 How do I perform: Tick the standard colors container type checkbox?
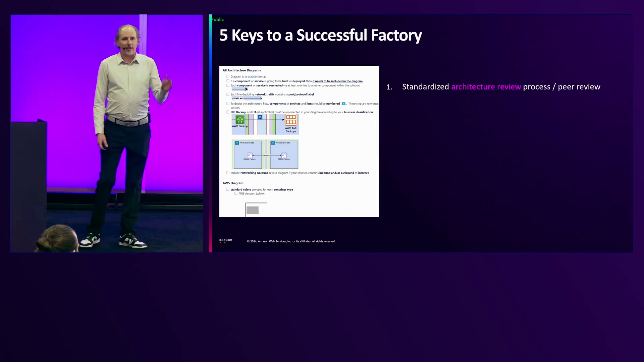(228, 190)
